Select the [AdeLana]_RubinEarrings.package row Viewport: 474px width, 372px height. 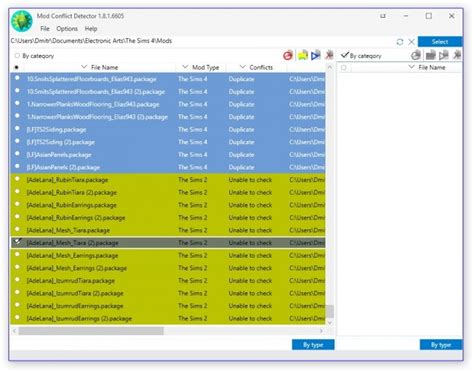pos(168,205)
